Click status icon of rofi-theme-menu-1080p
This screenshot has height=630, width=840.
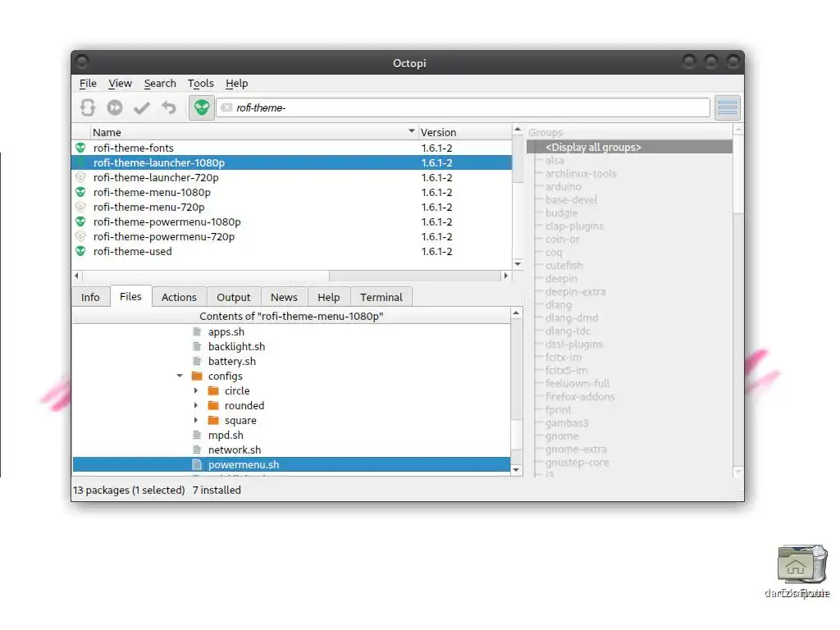(81, 192)
